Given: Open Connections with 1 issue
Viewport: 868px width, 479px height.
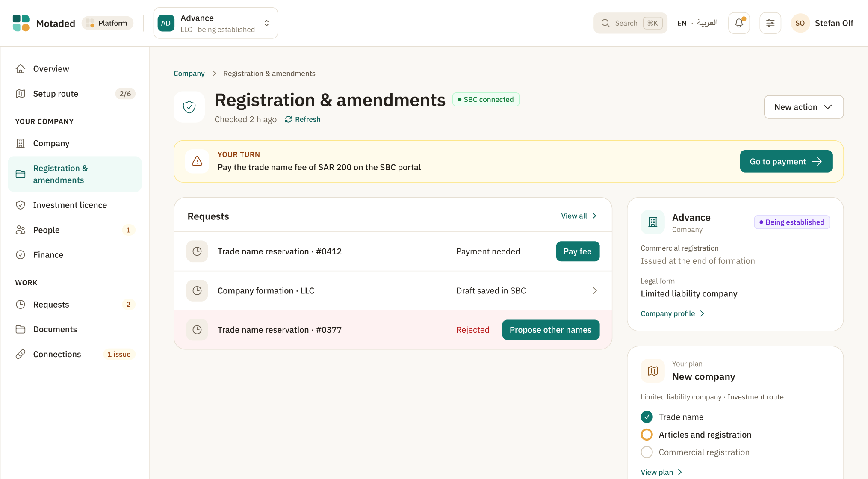Looking at the screenshot, I should click(x=75, y=354).
